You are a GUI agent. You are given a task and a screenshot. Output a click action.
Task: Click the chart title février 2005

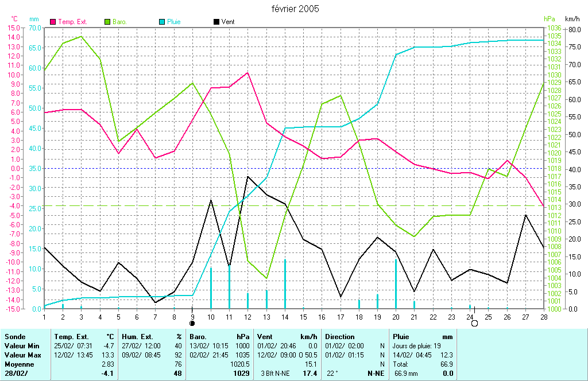[295, 9]
